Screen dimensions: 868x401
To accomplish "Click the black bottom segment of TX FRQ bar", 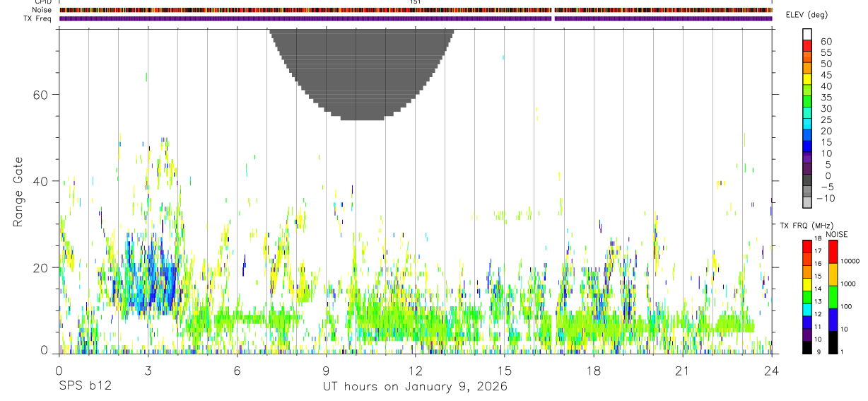I will click(807, 347).
